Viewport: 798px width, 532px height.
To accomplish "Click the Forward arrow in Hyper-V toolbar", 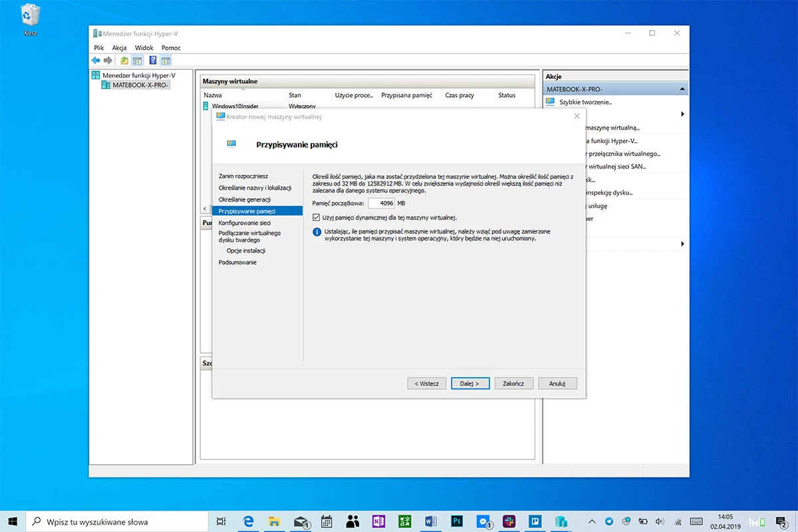I will click(108, 61).
